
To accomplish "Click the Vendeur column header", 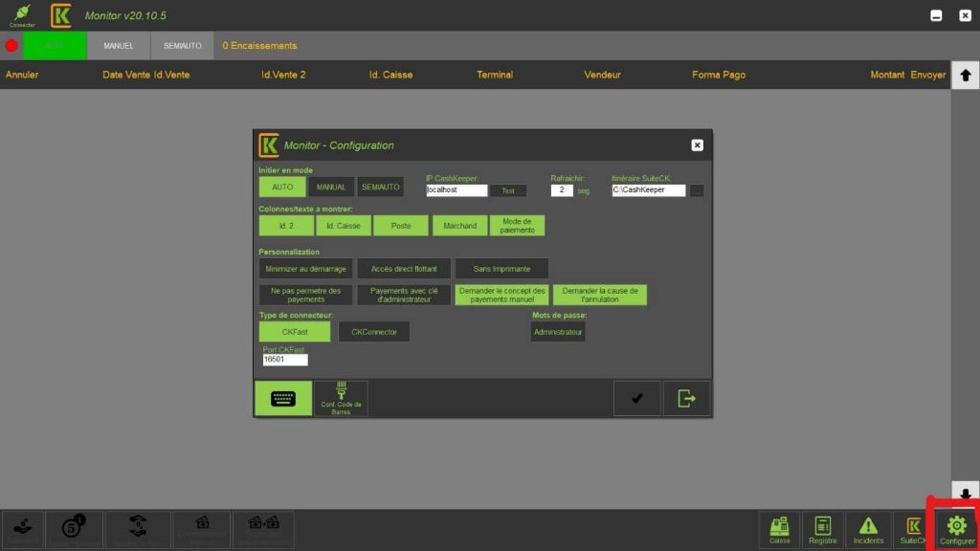I will tap(602, 75).
